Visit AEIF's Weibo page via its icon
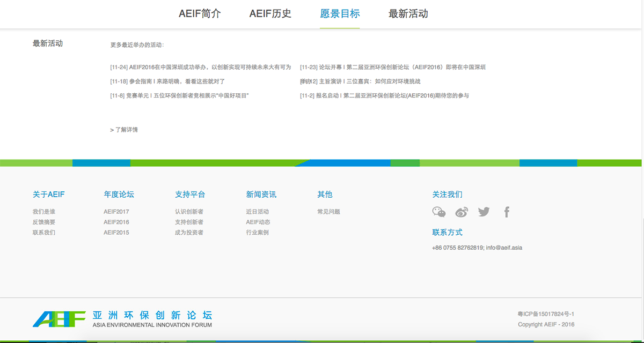Viewport: 644px width, 343px height. 462,212
